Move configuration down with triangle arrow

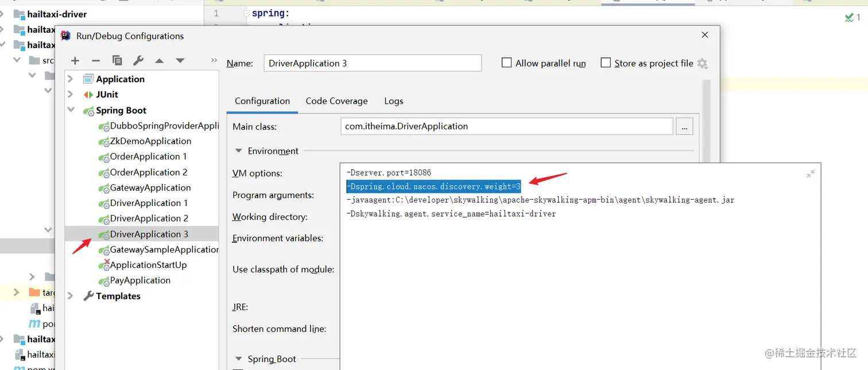(180, 61)
